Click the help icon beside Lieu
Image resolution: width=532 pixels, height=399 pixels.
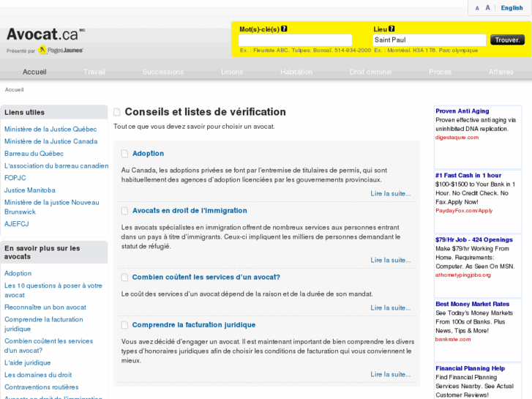pyautogui.click(x=391, y=29)
